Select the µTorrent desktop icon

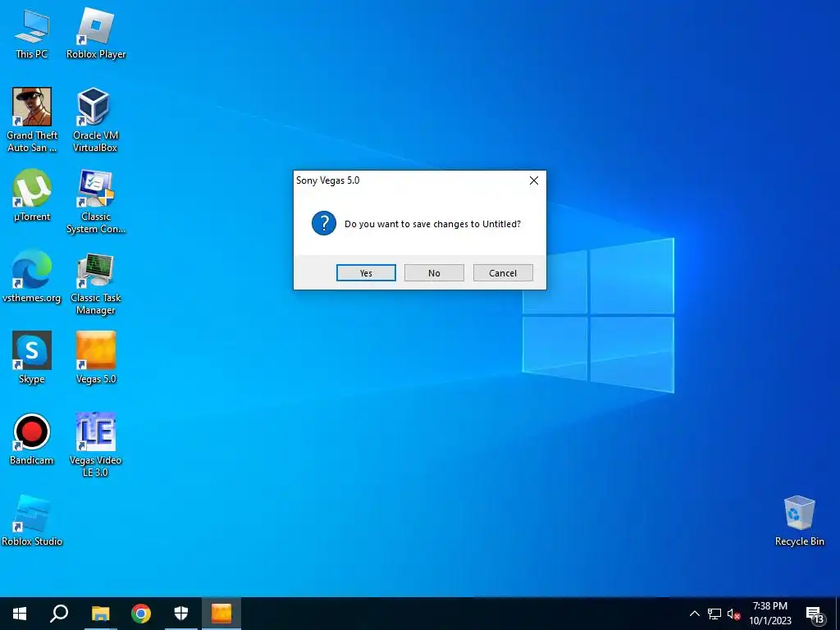[32, 195]
